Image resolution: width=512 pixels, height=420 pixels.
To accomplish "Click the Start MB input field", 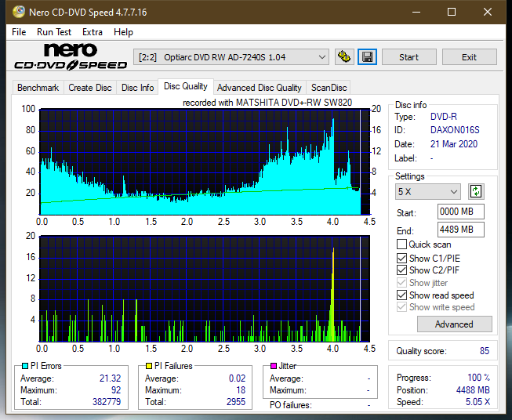I will tap(460, 212).
